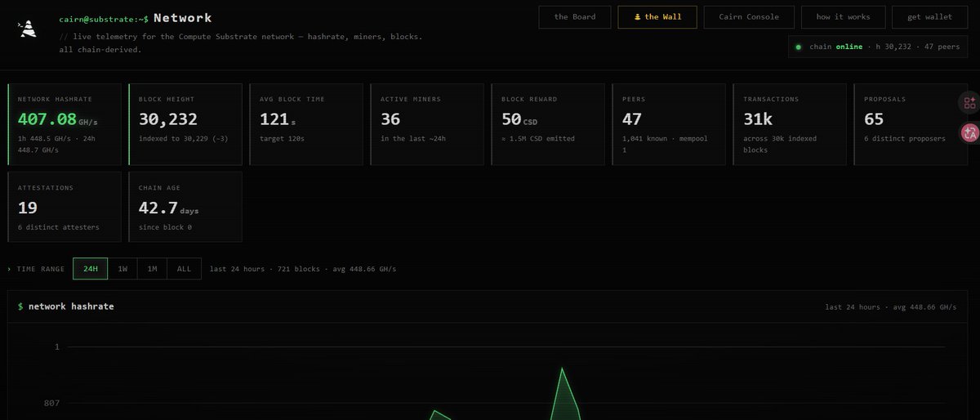Click chart header 'last 24 hours · avg 448.66 GH/s' text

pos(890,307)
